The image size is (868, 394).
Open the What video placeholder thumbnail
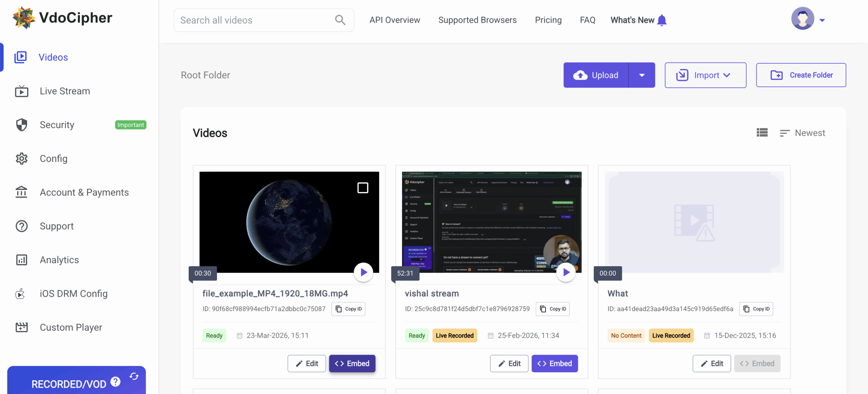(x=694, y=222)
